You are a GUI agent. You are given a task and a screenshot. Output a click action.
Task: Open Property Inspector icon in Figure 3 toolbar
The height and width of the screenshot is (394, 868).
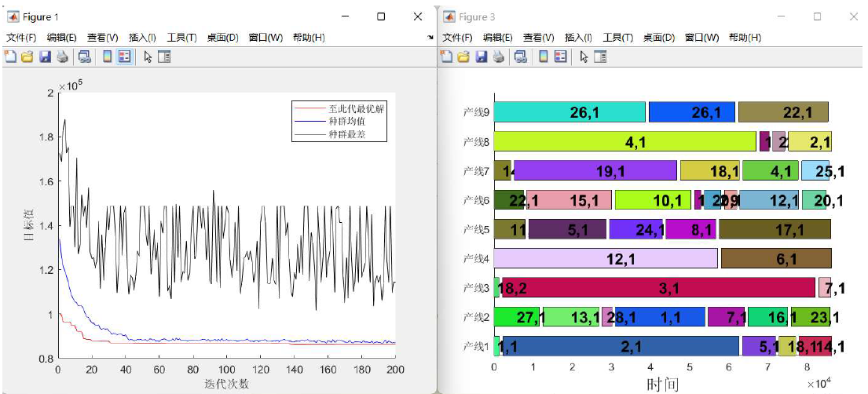[x=601, y=57]
